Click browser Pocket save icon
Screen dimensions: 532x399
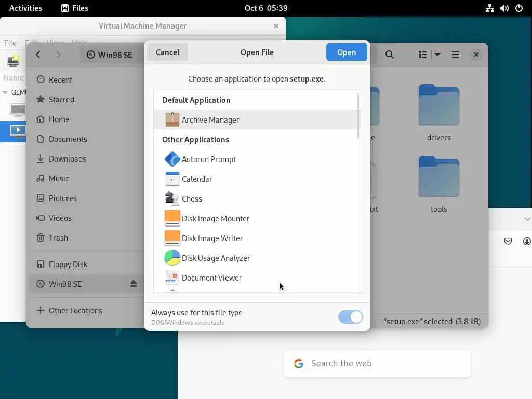508,241
